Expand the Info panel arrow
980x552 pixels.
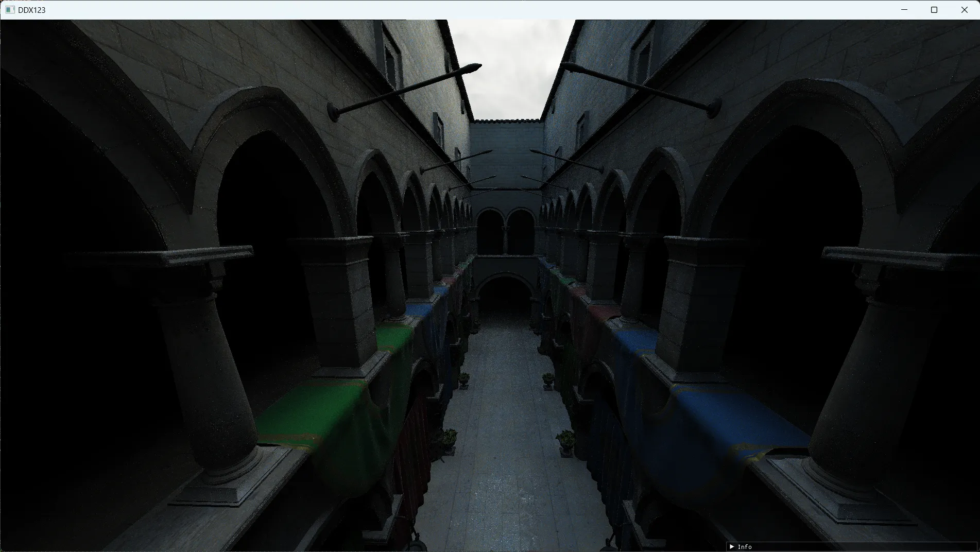pos(731,546)
